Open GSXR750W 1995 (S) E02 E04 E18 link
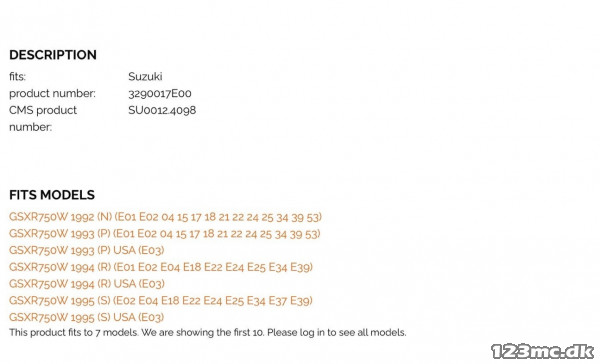Image resolution: width=600 pixels, height=364 pixels. pyautogui.click(x=161, y=300)
